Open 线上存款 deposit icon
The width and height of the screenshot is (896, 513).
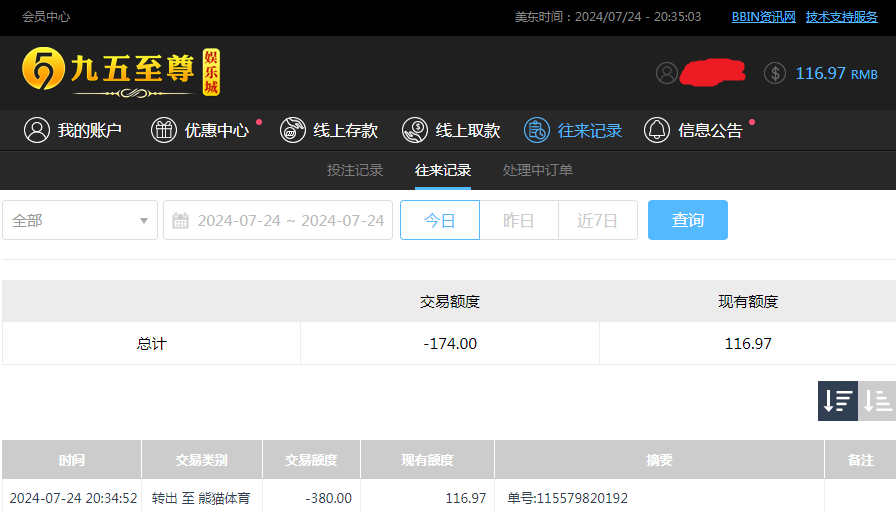pos(292,130)
